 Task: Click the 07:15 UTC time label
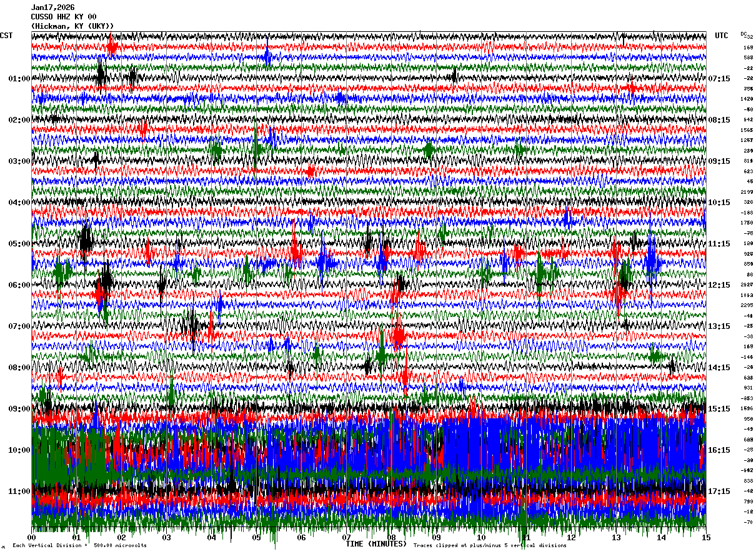tap(720, 79)
